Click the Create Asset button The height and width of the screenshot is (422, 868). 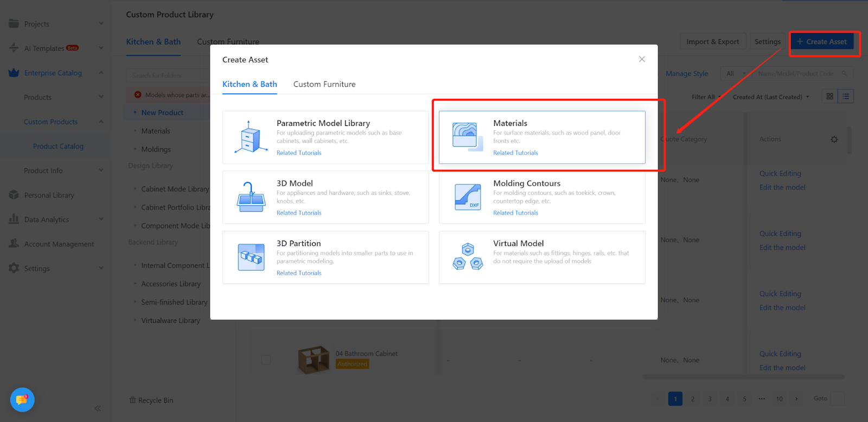821,42
